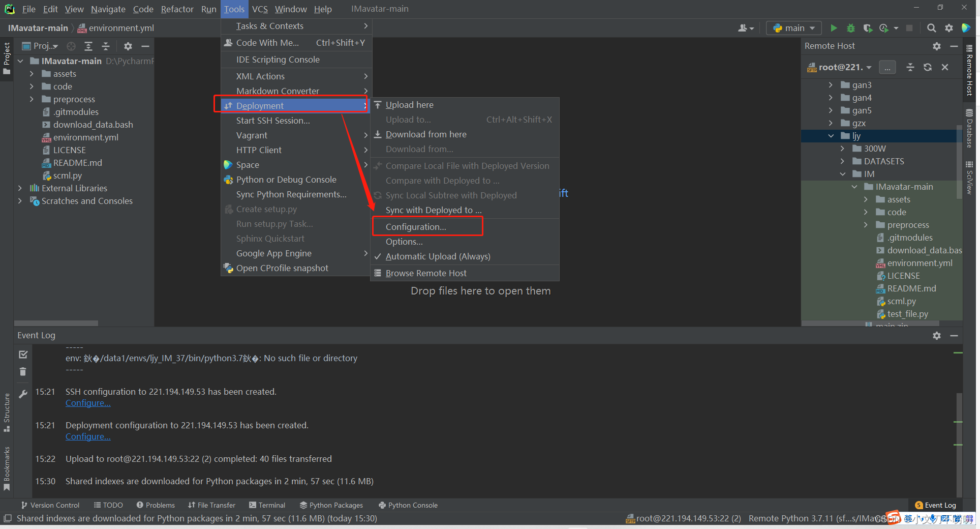This screenshot has width=980, height=529.
Task: Open Event Log wrench settings icon
Action: point(23,394)
